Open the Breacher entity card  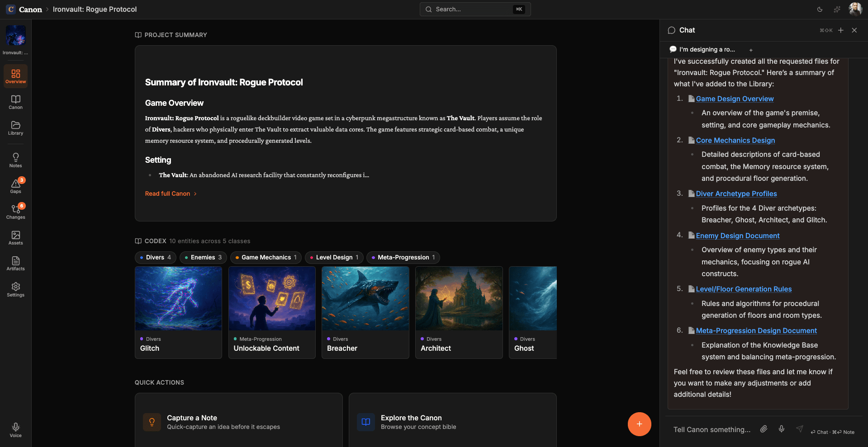click(365, 312)
